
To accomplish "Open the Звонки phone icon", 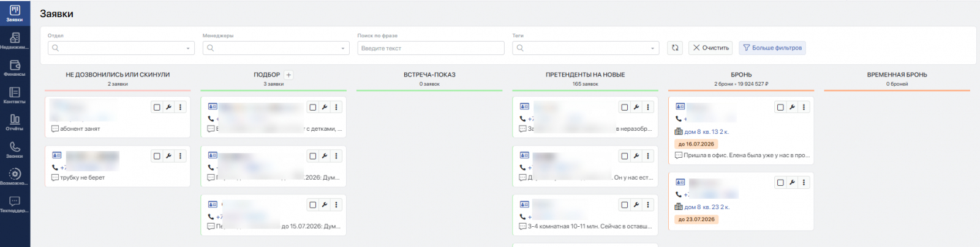I will coord(15,149).
